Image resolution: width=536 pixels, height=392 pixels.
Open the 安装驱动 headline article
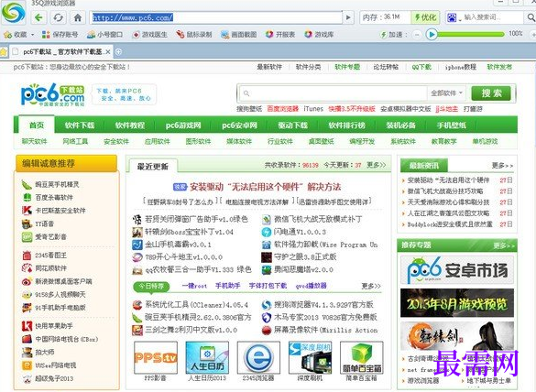(266, 187)
